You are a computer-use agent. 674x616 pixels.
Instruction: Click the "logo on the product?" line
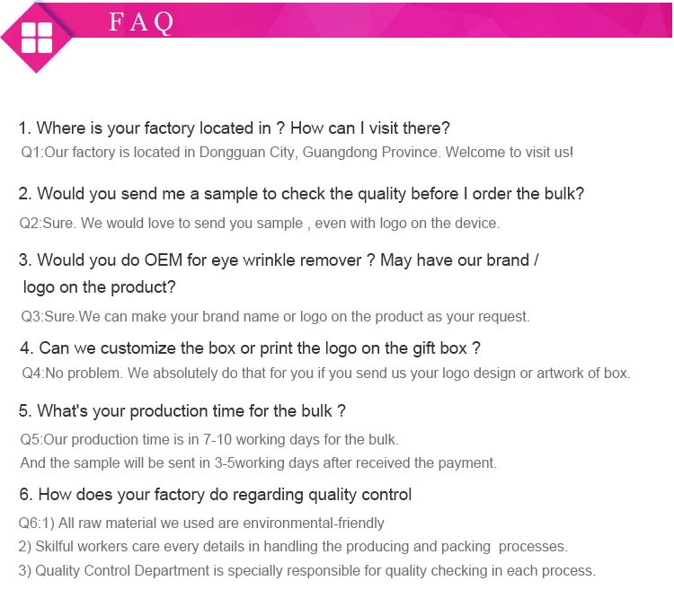100,287
